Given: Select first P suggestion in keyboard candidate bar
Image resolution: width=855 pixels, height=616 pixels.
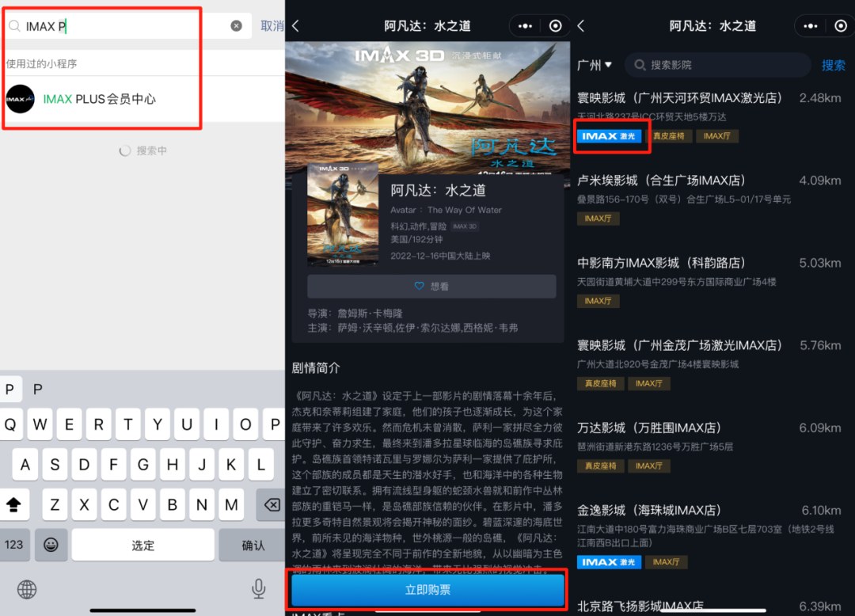Looking at the screenshot, I should click(9, 390).
